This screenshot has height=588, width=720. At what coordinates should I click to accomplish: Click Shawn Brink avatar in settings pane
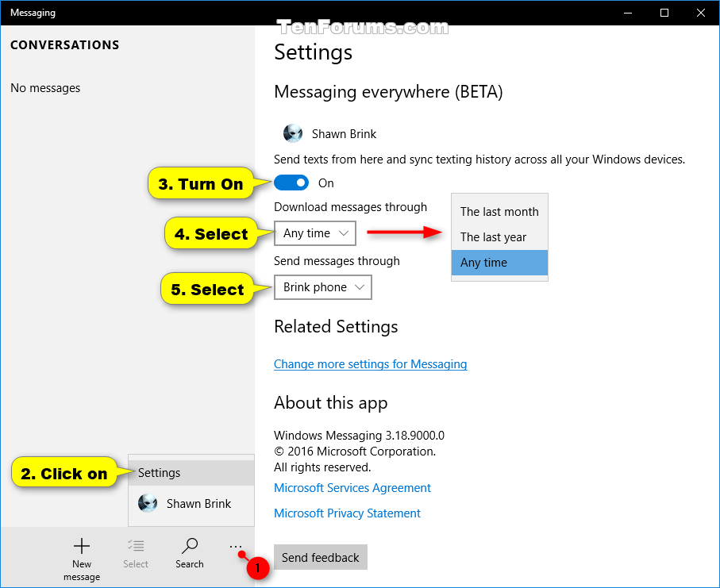click(293, 133)
